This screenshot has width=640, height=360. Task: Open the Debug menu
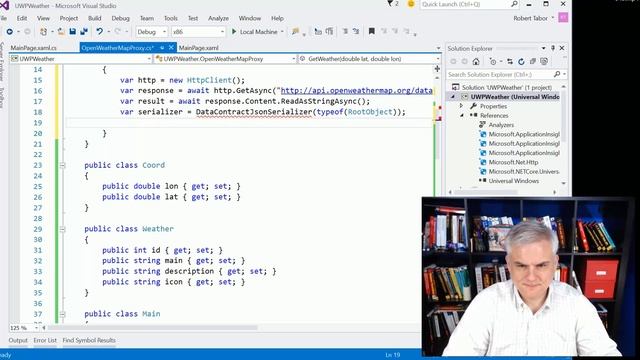point(120,18)
